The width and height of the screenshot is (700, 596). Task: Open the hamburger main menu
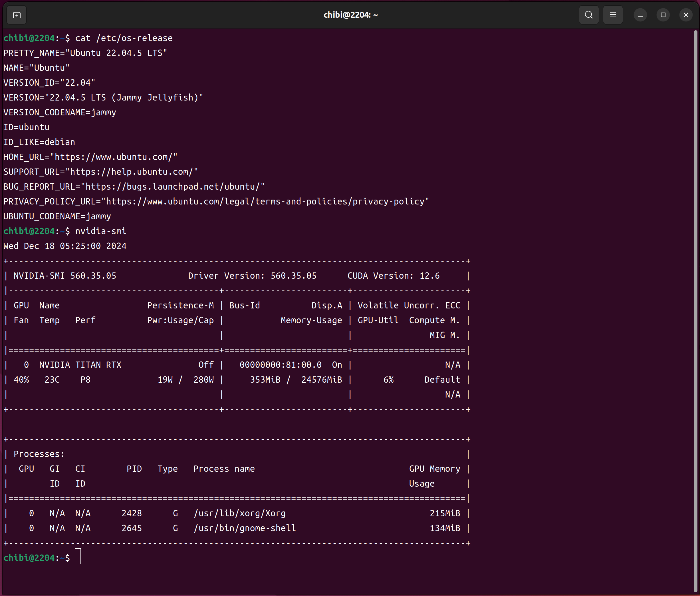click(613, 15)
